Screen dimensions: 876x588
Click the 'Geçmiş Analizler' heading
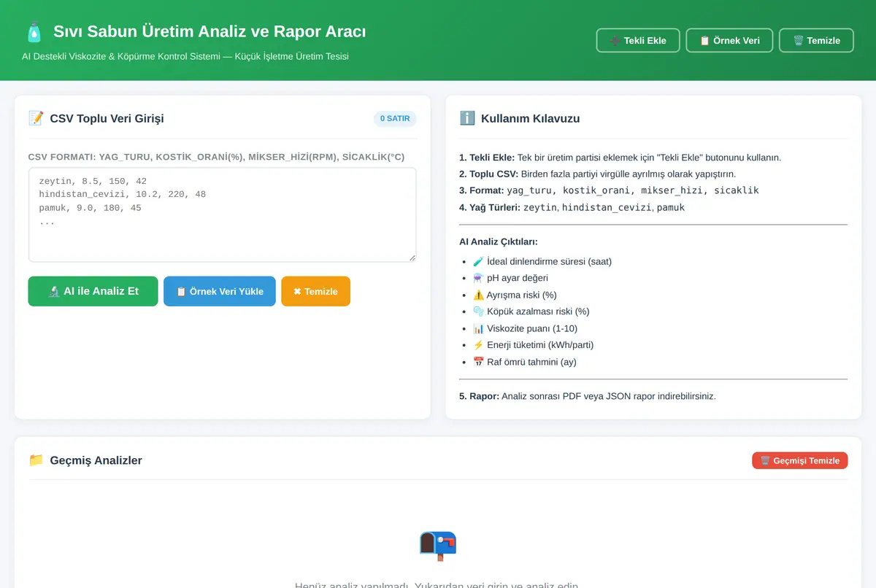tap(96, 460)
